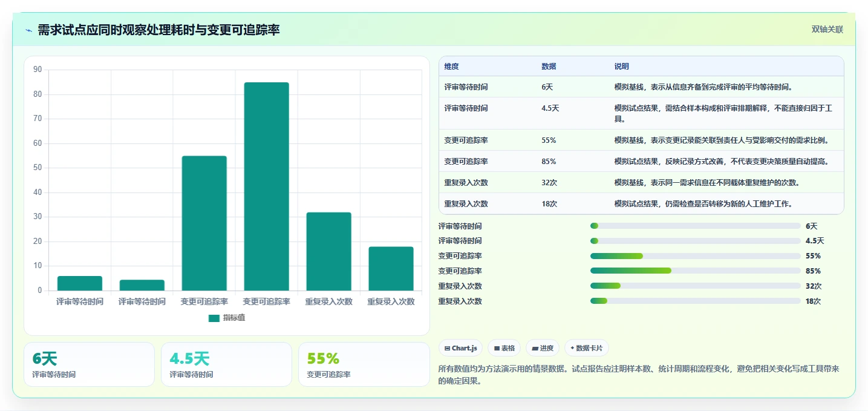Click the progress bar labeled 55%
The height and width of the screenshot is (411, 868).
click(696, 256)
